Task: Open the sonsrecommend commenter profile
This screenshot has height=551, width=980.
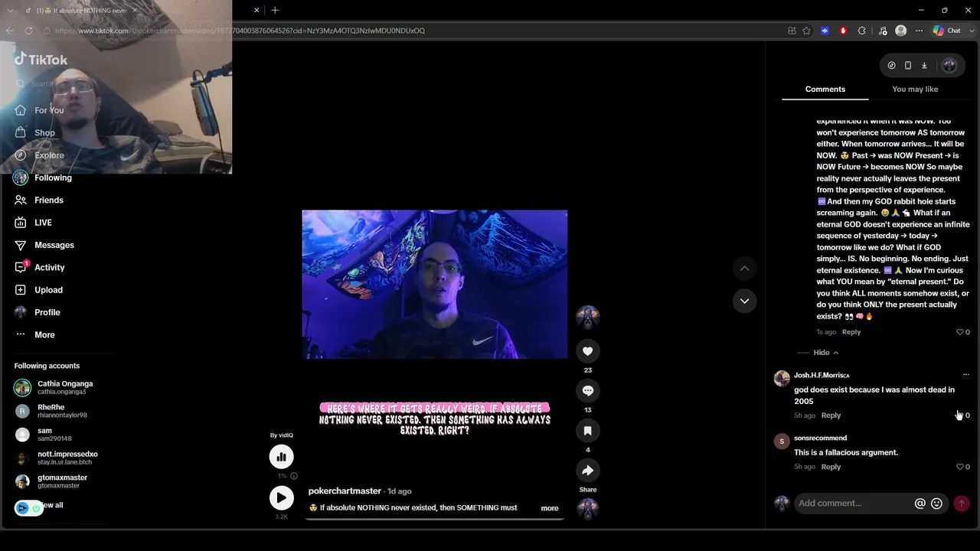Action: coord(820,438)
